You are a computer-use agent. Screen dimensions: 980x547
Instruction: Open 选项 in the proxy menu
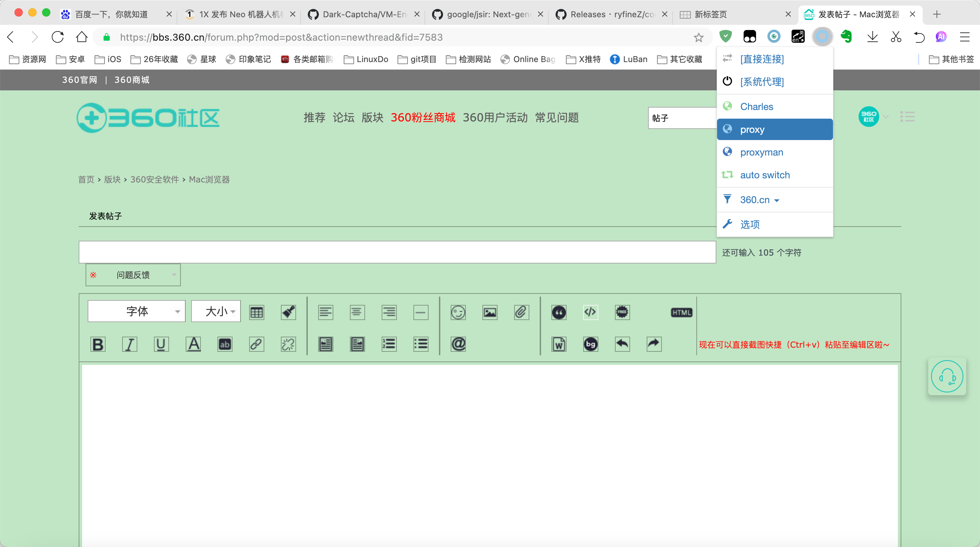pyautogui.click(x=775, y=224)
